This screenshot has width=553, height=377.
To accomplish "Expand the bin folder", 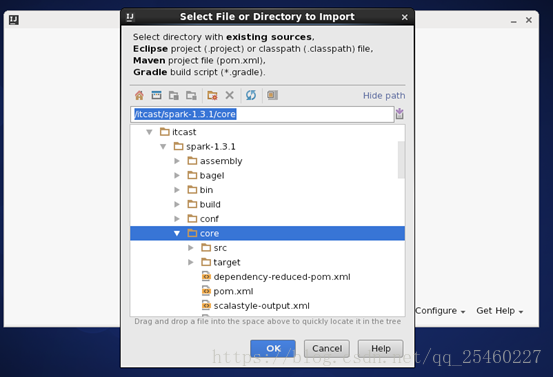I will click(177, 190).
